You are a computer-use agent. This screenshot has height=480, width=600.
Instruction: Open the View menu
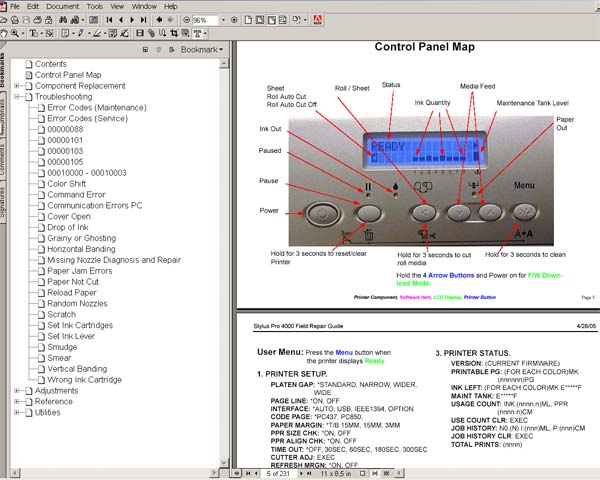pyautogui.click(x=117, y=7)
